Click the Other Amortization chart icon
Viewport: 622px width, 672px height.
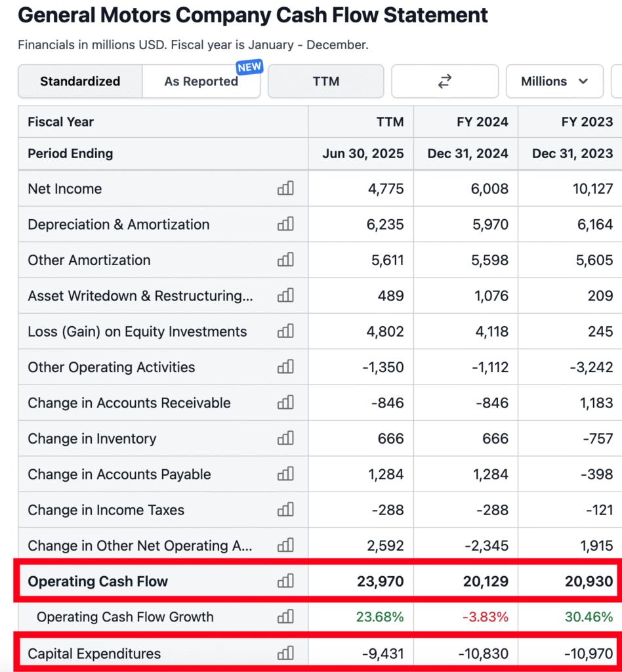(x=285, y=260)
